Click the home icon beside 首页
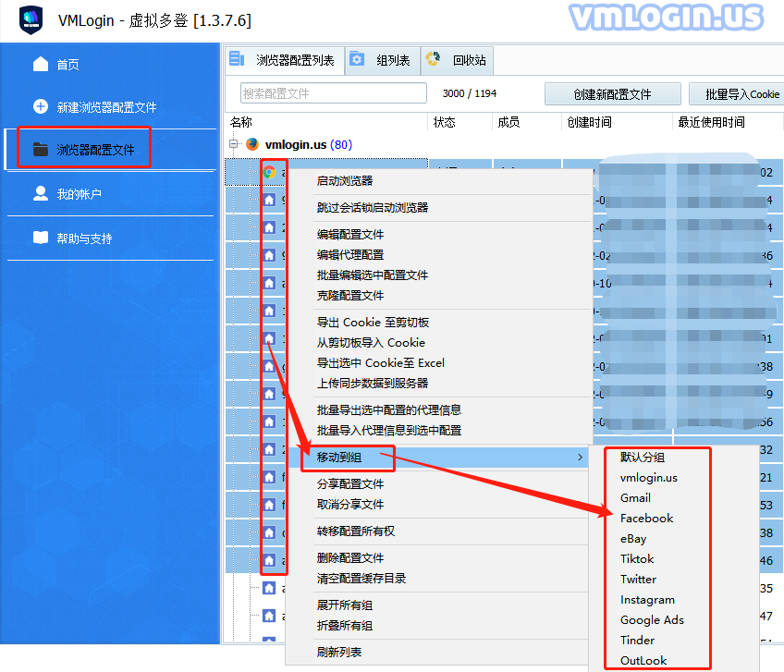784x672 pixels. pos(41,64)
